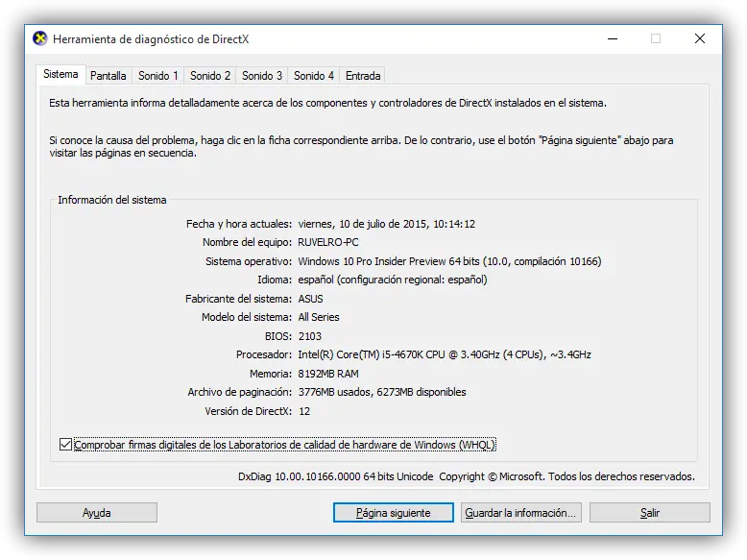Click the Información del sistema group label
This screenshot has width=747, height=560.
tap(112, 200)
